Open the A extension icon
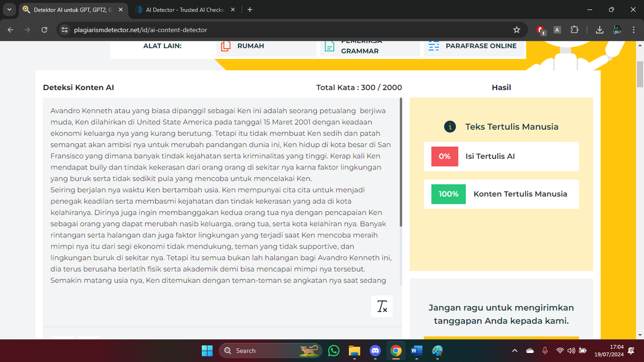644x362 pixels. pyautogui.click(x=557, y=30)
